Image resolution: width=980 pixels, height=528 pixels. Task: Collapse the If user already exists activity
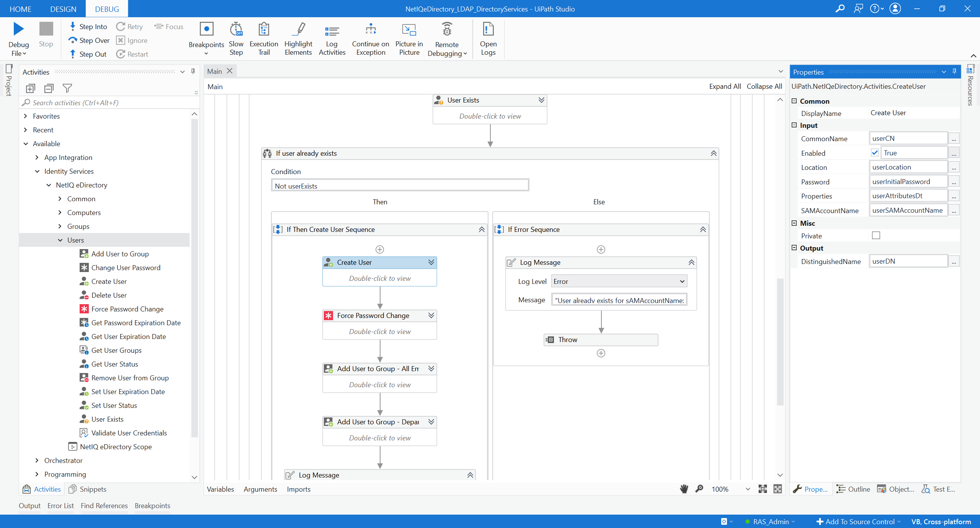[x=714, y=153]
